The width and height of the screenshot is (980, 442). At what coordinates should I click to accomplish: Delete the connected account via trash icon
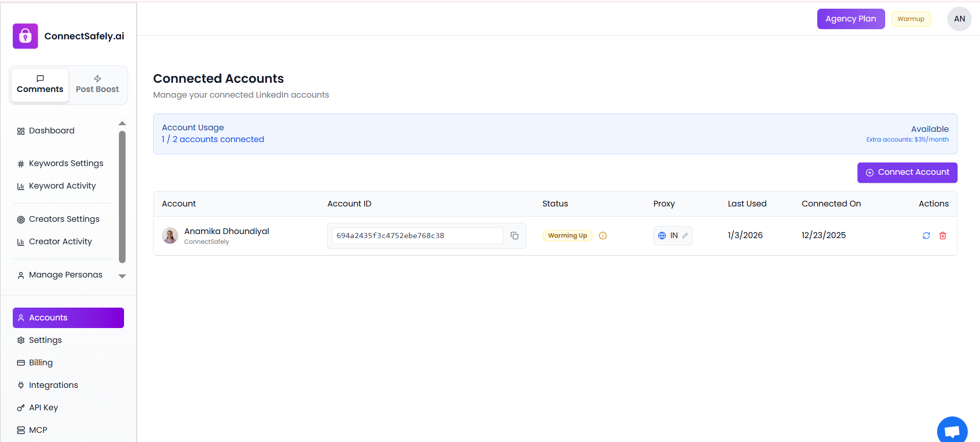[x=943, y=236]
